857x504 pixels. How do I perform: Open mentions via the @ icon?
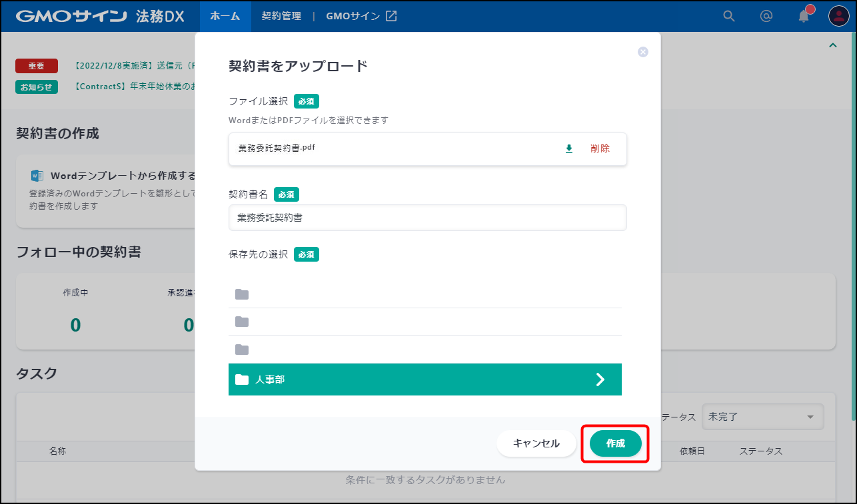pyautogui.click(x=766, y=16)
